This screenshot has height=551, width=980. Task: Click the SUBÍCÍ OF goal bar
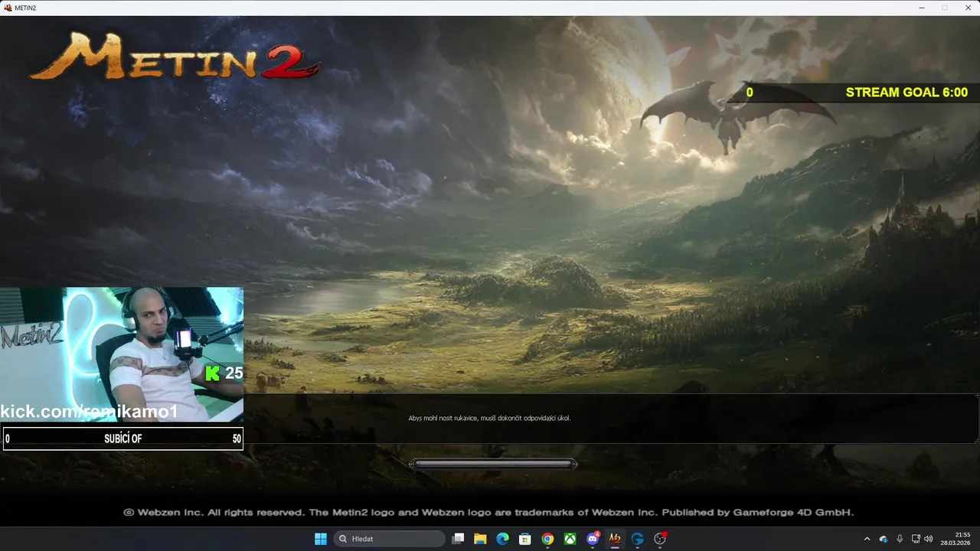pyautogui.click(x=123, y=439)
